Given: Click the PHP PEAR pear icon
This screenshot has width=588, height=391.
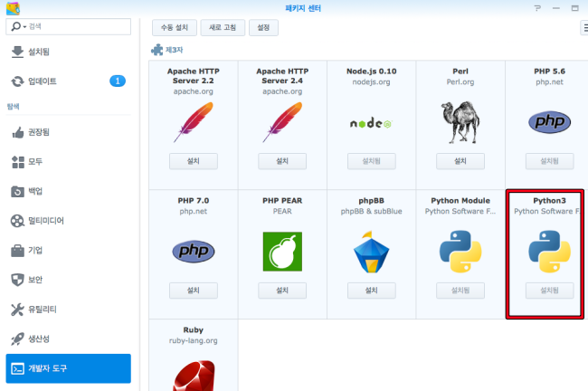Looking at the screenshot, I should tap(282, 252).
